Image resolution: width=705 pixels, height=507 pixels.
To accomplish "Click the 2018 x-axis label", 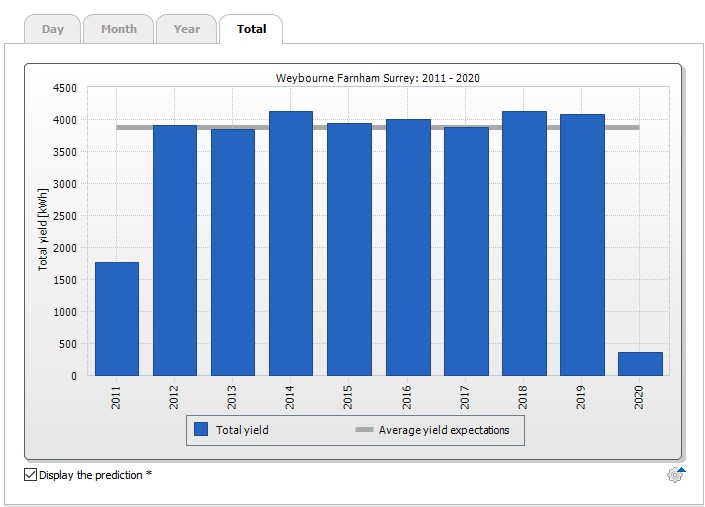I will click(522, 397).
